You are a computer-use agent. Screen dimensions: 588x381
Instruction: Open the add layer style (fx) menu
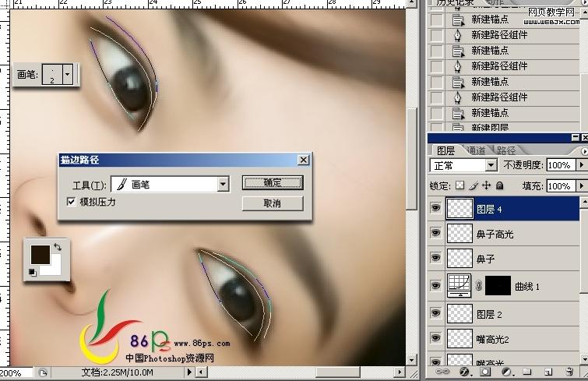click(464, 371)
